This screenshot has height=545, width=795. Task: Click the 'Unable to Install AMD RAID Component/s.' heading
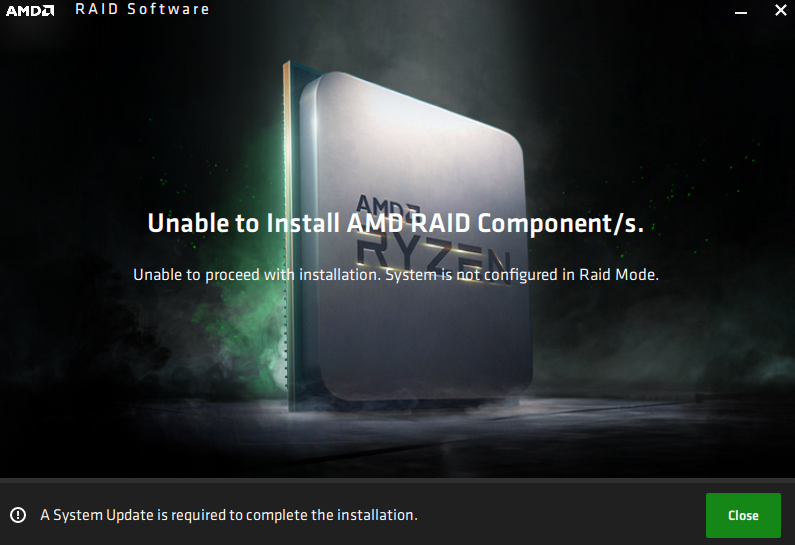click(396, 223)
